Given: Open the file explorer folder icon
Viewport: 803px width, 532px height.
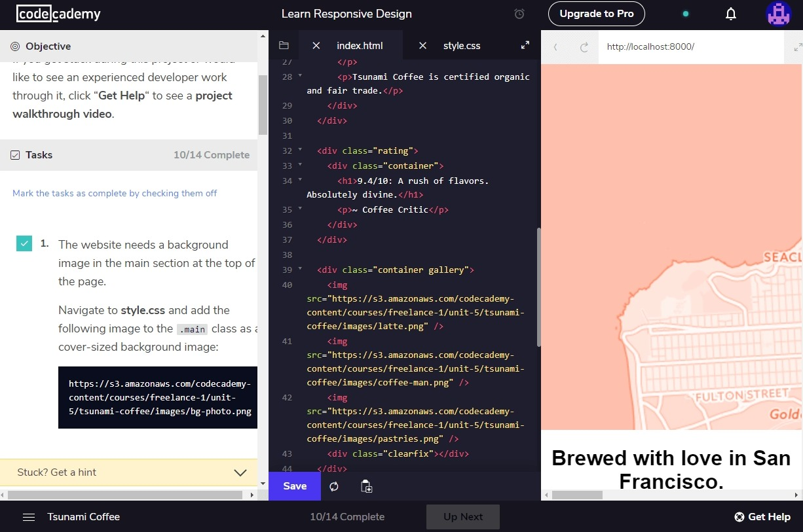Looking at the screenshot, I should click(284, 45).
